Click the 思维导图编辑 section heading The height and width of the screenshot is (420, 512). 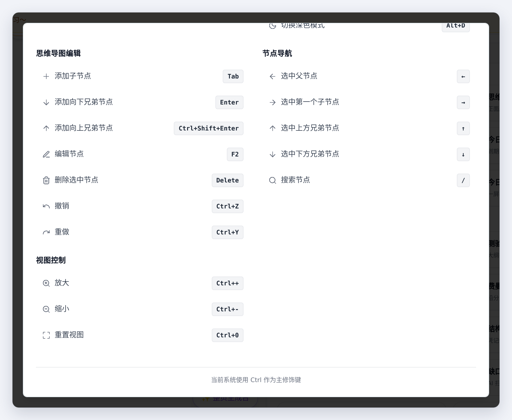point(58,53)
